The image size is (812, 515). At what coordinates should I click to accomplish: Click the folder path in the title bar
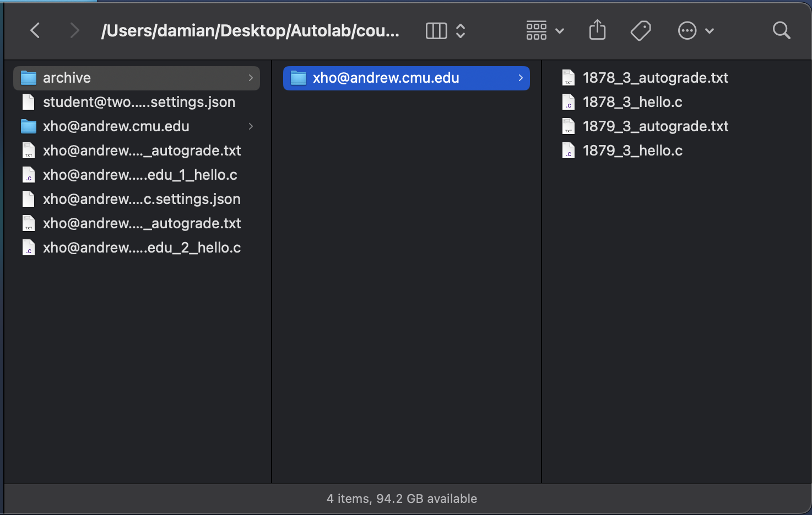[x=250, y=31]
